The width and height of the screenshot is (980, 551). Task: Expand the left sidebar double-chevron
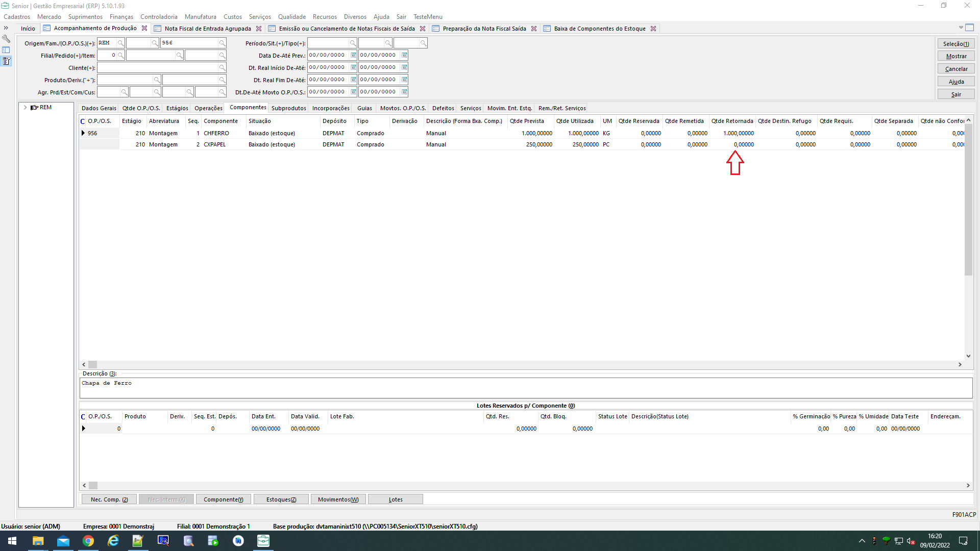click(x=6, y=28)
